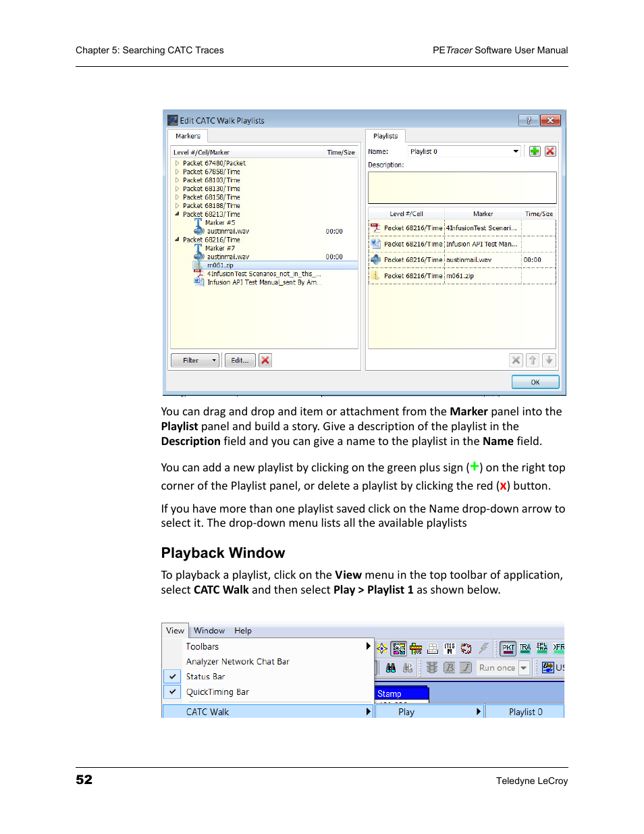Select Infusion API Test Manual tree item
This screenshot has width=644, height=834.
coord(263,282)
